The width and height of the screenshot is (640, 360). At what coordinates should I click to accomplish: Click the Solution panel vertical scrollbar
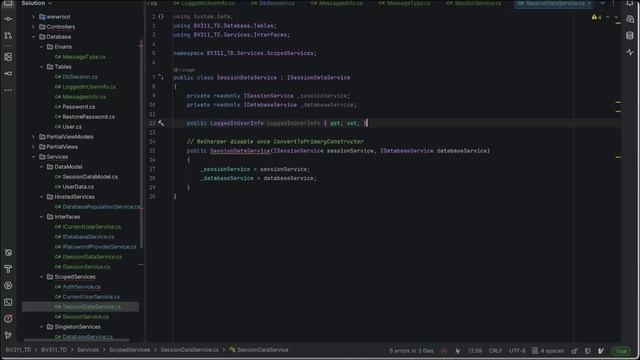tap(141, 145)
